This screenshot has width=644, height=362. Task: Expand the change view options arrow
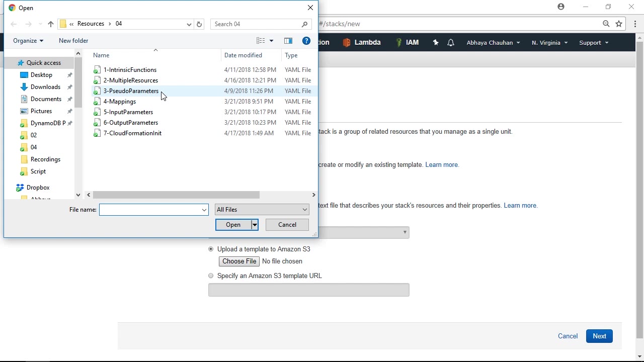(271, 41)
